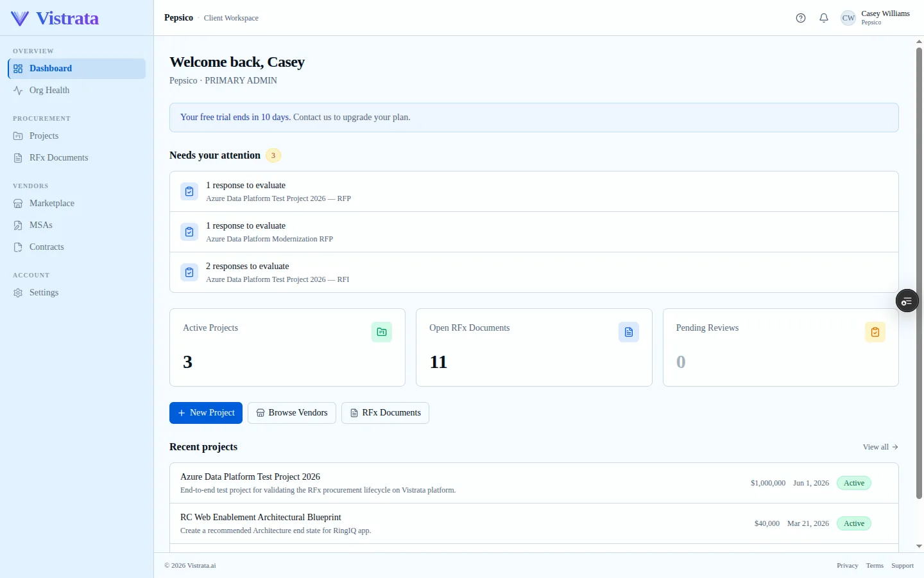Click the Mar 21, 2026 date
Screen dimensions: 924x578
(808, 523)
